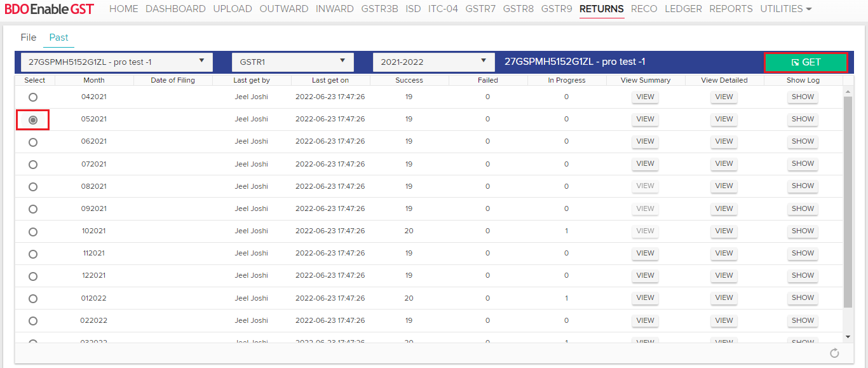View detailed data for month 072021
This screenshot has width=868, height=368.
pyautogui.click(x=724, y=164)
